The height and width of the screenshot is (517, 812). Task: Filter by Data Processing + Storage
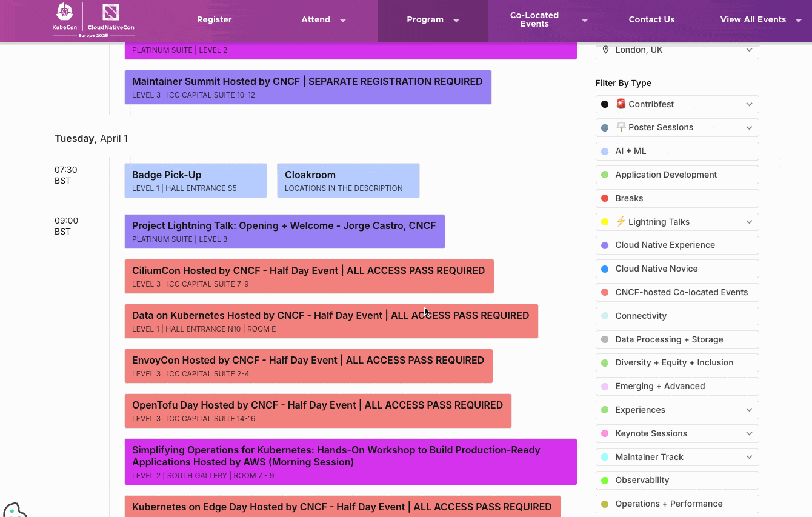(x=677, y=339)
